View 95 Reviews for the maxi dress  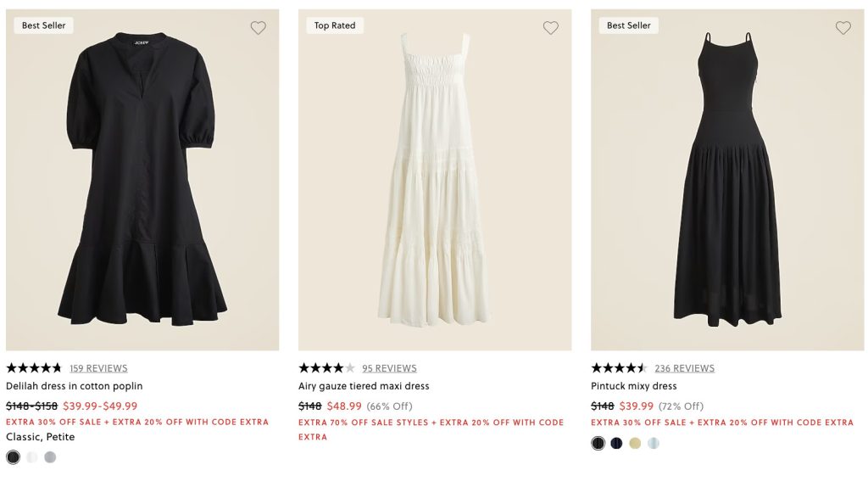coord(389,368)
